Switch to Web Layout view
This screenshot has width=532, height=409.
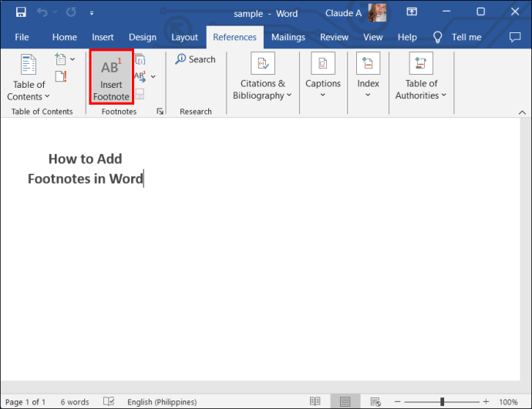tap(375, 402)
